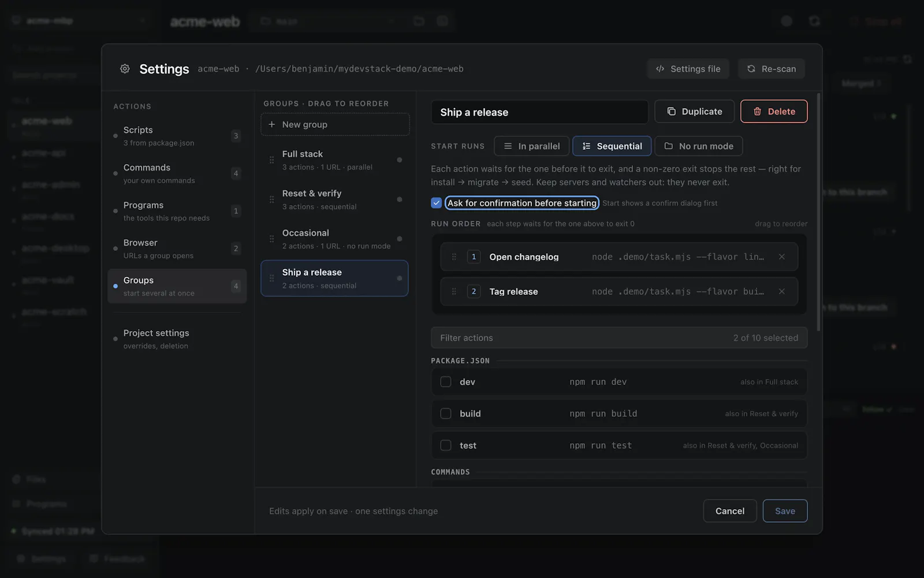Open the Settings file
Image resolution: width=924 pixels, height=578 pixels.
tap(688, 69)
